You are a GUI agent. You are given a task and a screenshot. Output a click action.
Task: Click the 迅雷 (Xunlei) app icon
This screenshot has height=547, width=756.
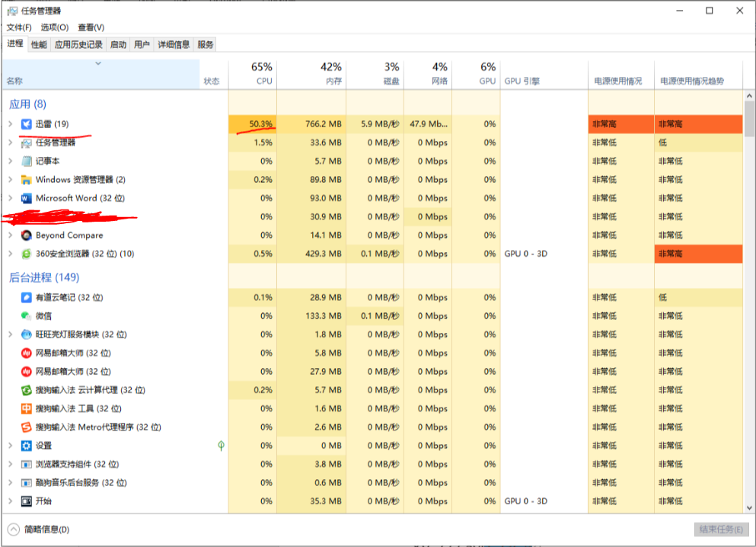(x=27, y=124)
